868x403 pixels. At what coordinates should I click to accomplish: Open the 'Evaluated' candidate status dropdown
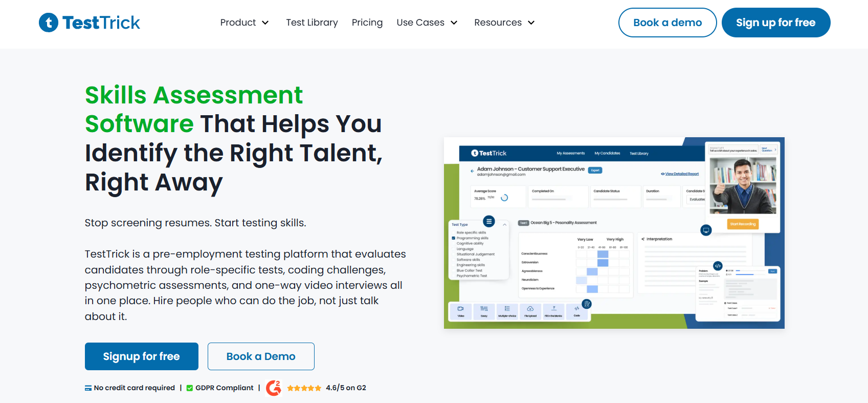coord(696,199)
